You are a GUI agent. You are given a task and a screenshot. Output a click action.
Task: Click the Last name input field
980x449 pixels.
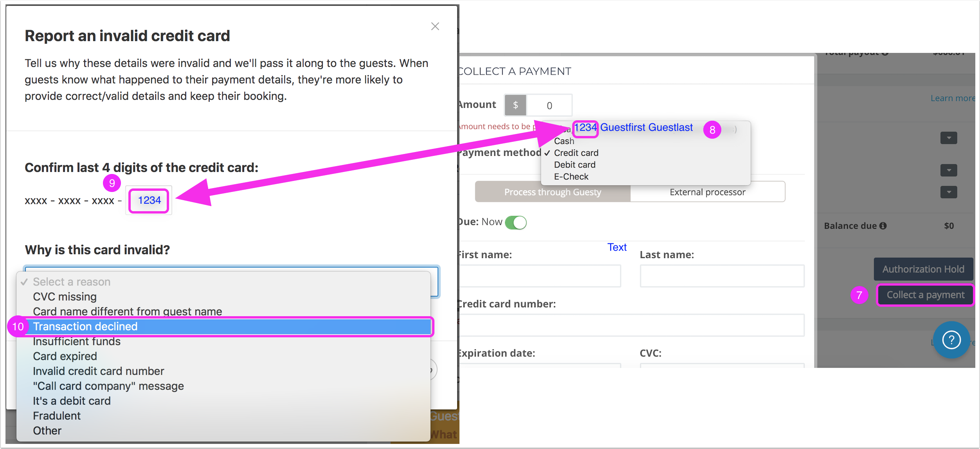(722, 276)
